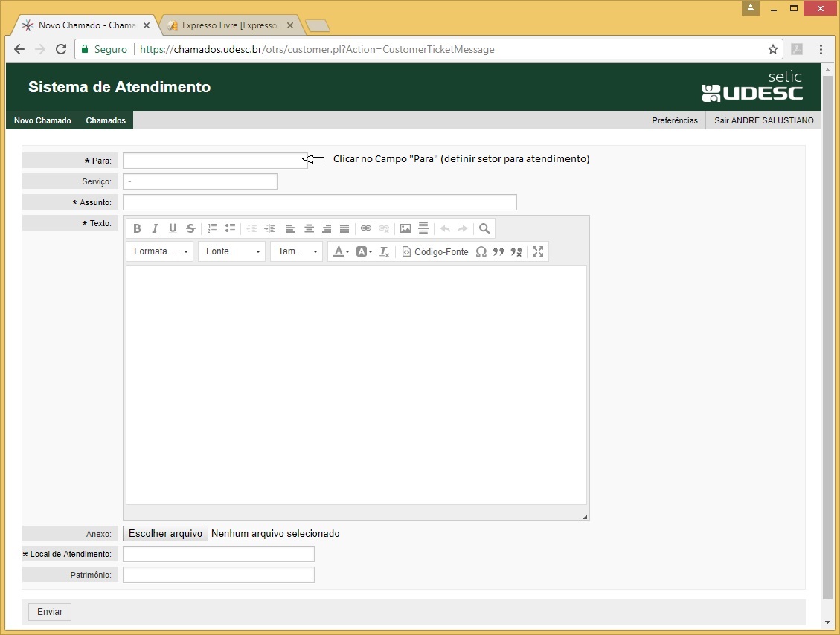
Task: Toggle italic formatting in the editor
Action: tap(155, 229)
